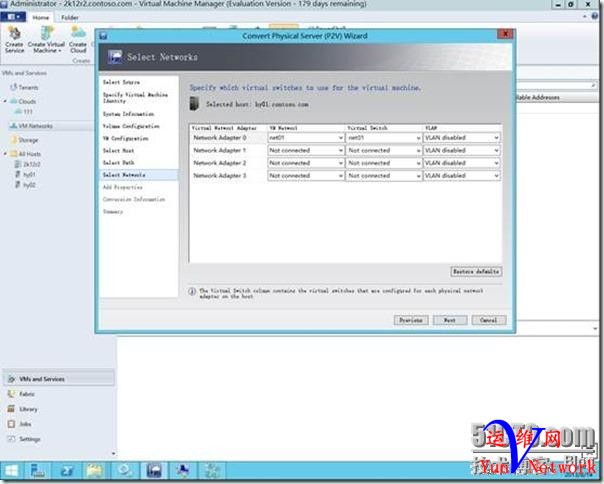The image size is (604, 484).
Task: Click the Previous wizard button
Action: 411,320
